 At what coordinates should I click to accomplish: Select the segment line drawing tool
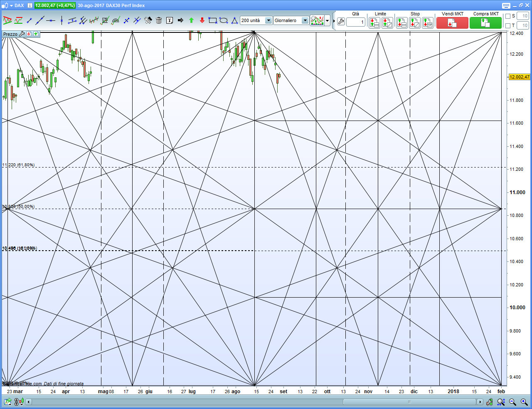pyautogui.click(x=29, y=20)
